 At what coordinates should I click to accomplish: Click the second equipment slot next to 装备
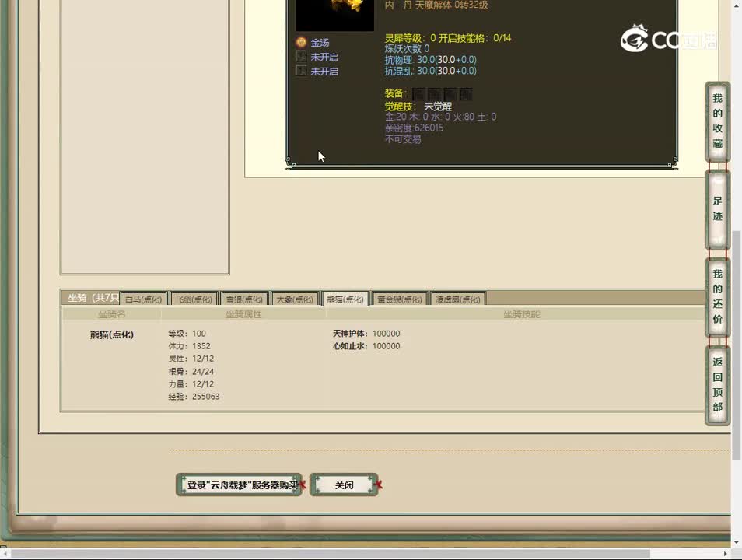pyautogui.click(x=435, y=94)
